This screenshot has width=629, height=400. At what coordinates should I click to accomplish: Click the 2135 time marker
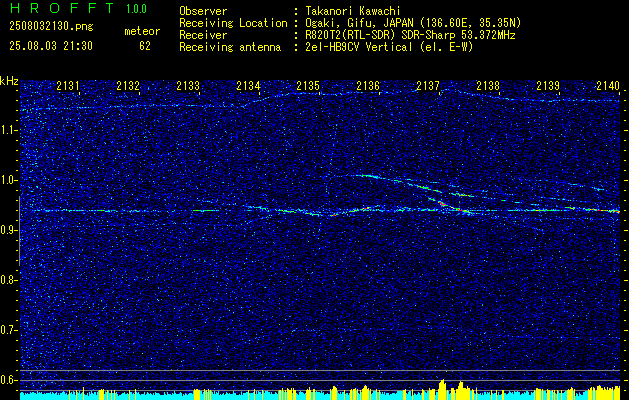click(308, 86)
